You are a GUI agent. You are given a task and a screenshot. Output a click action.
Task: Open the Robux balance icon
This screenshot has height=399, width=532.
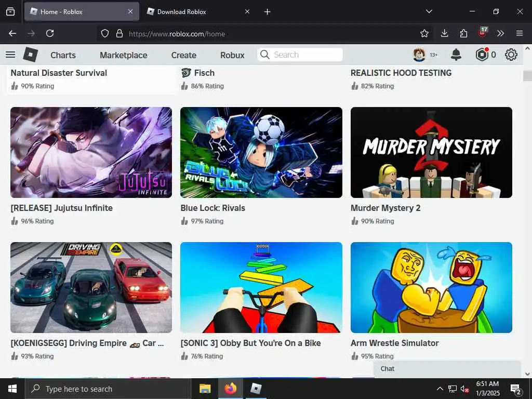click(x=482, y=55)
